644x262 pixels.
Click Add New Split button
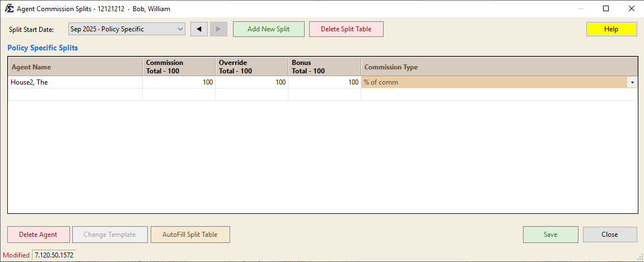(269, 29)
